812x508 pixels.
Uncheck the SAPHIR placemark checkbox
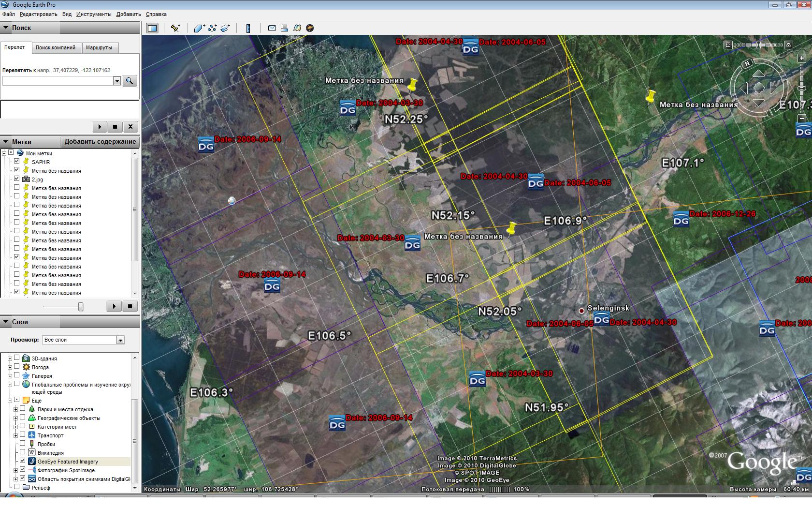tap(17, 162)
